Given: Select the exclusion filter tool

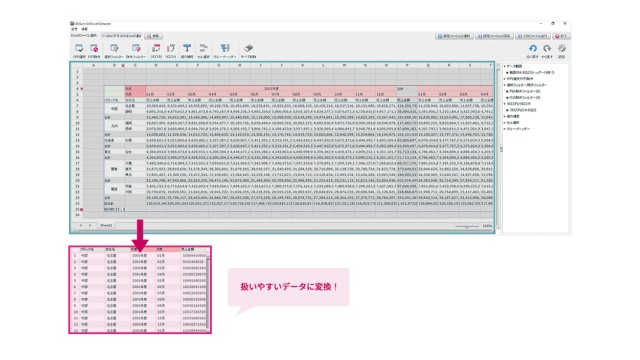Looking at the screenshot, I should pyautogui.click(x=136, y=48).
